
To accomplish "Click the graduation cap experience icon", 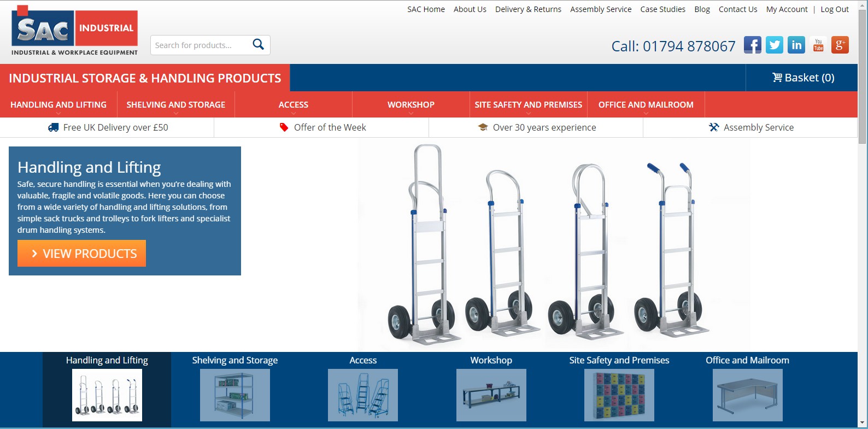I will (x=483, y=127).
